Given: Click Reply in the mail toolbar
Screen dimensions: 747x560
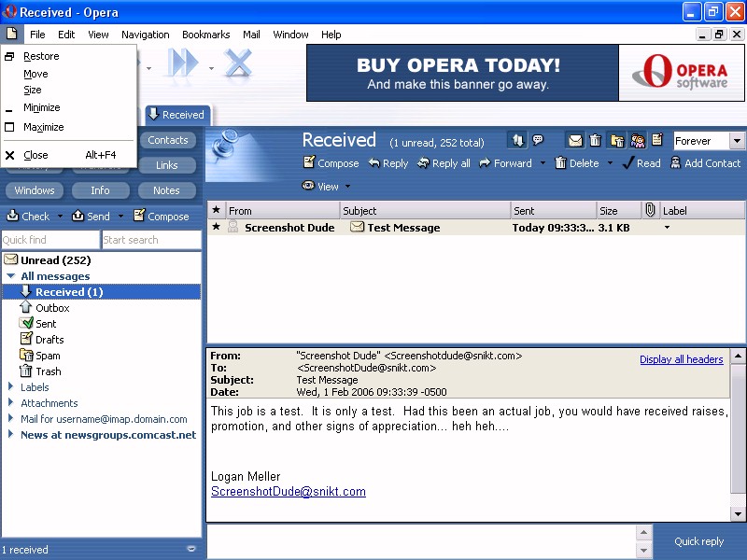Looking at the screenshot, I should [388, 163].
